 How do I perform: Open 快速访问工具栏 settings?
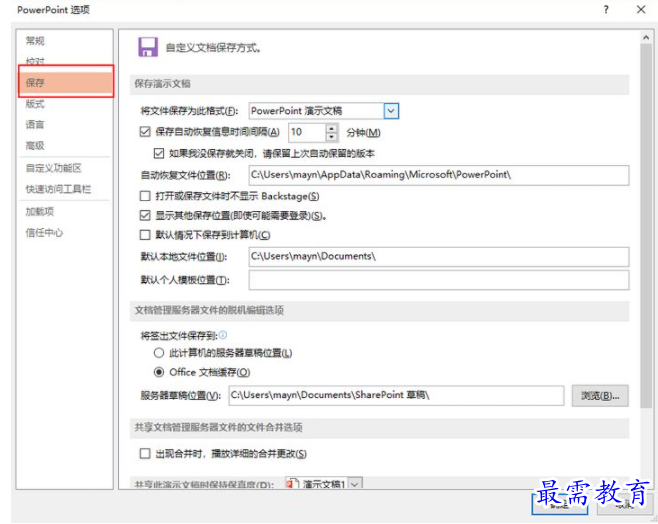tap(58, 189)
